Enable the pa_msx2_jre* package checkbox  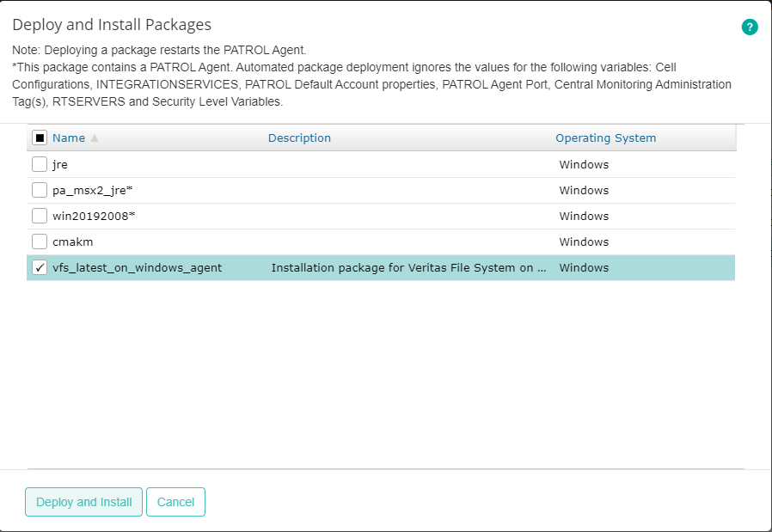[38, 189]
